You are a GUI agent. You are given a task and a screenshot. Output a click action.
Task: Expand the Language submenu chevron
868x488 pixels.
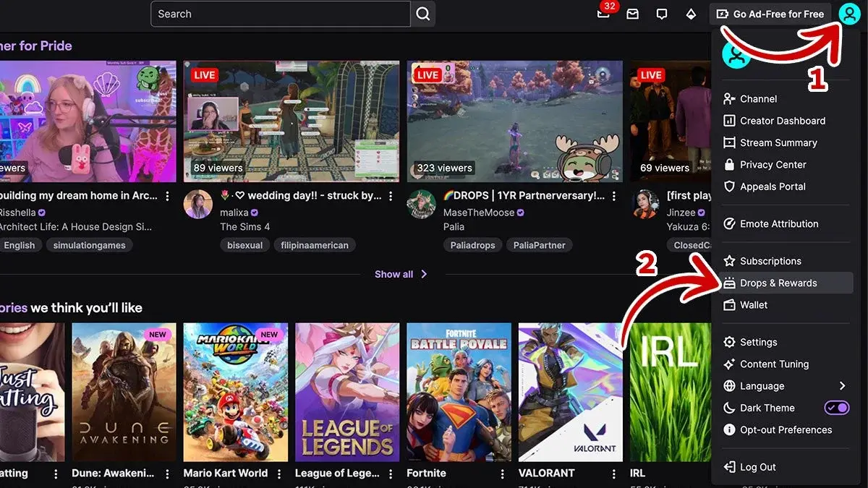[x=842, y=386]
